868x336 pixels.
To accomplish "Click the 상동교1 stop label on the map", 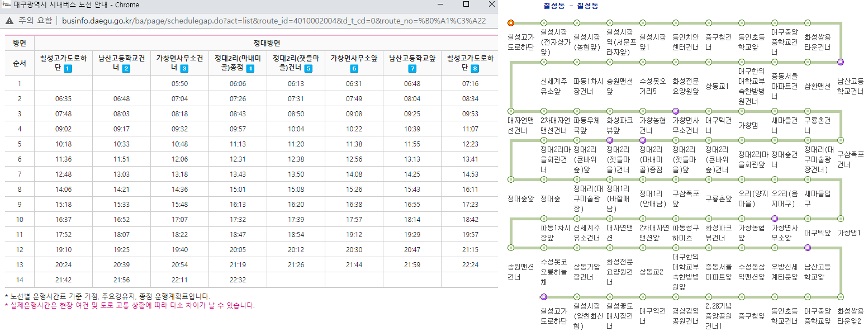I will coord(718,86).
